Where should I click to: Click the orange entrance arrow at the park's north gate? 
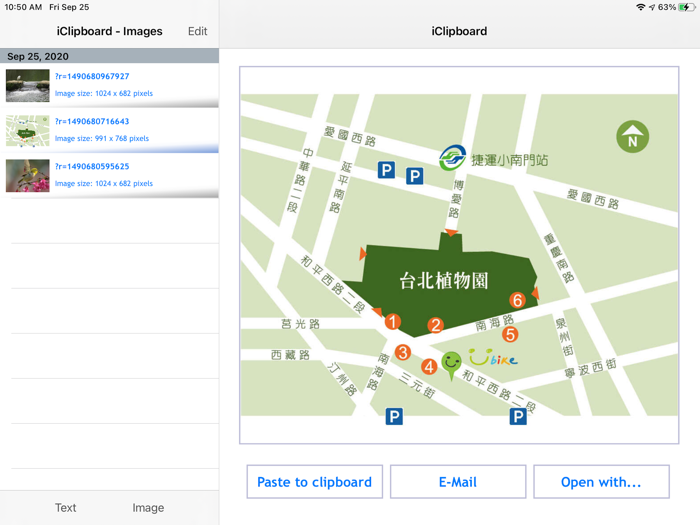click(x=451, y=232)
